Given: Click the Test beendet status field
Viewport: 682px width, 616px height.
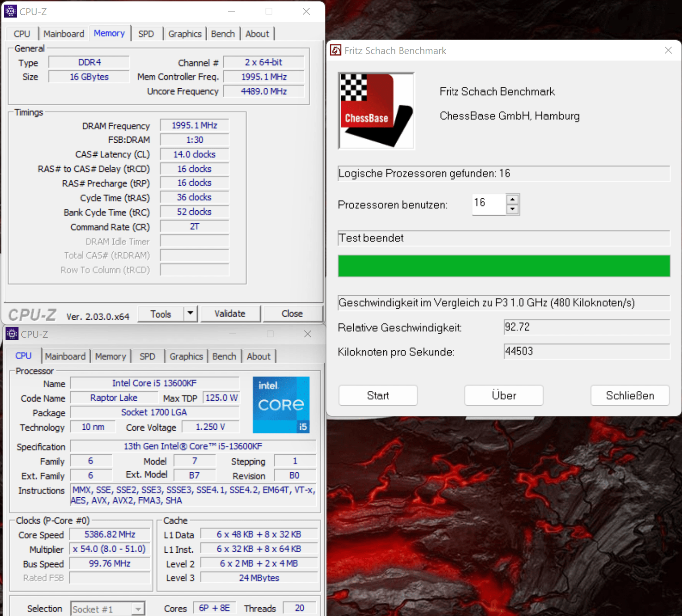Looking at the screenshot, I should point(504,238).
